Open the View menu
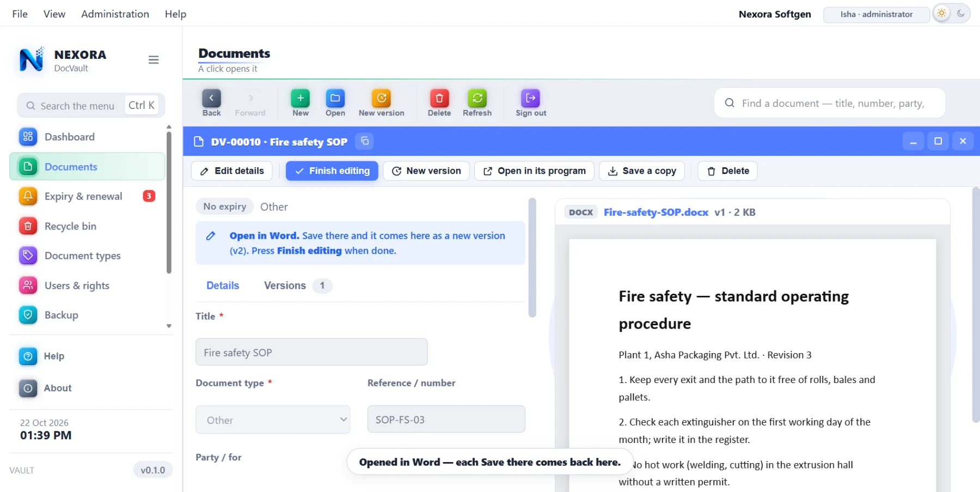Image resolution: width=980 pixels, height=492 pixels. (x=54, y=14)
